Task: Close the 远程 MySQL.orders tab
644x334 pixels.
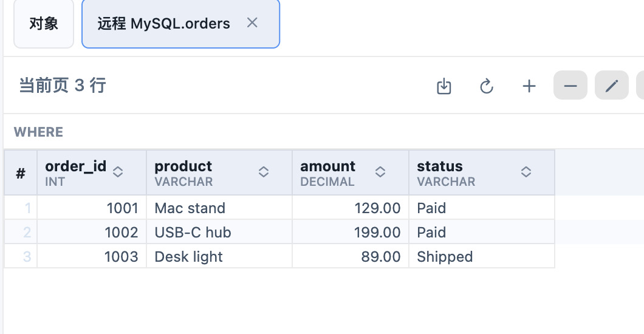Action: [252, 23]
